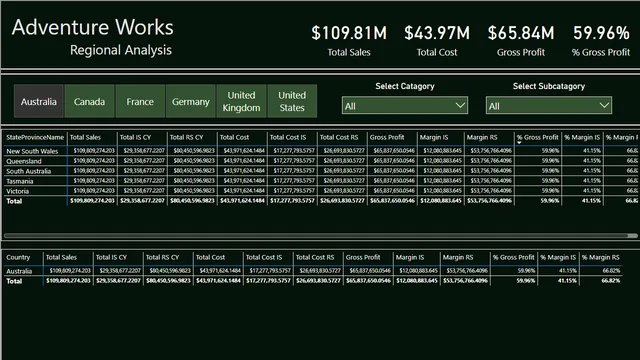Click the $65.84M Gross Profit card
The height and width of the screenshot is (360, 640).
(521, 41)
